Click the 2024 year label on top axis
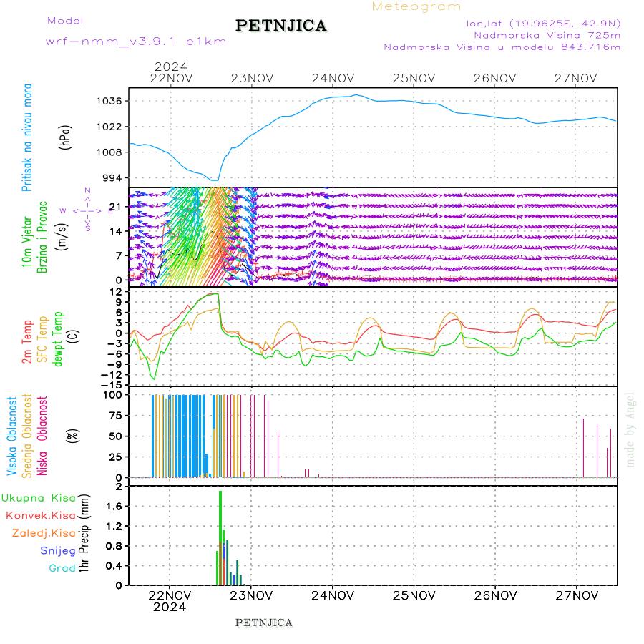Image resolution: width=644 pixels, height=644 pixels. pos(171,67)
